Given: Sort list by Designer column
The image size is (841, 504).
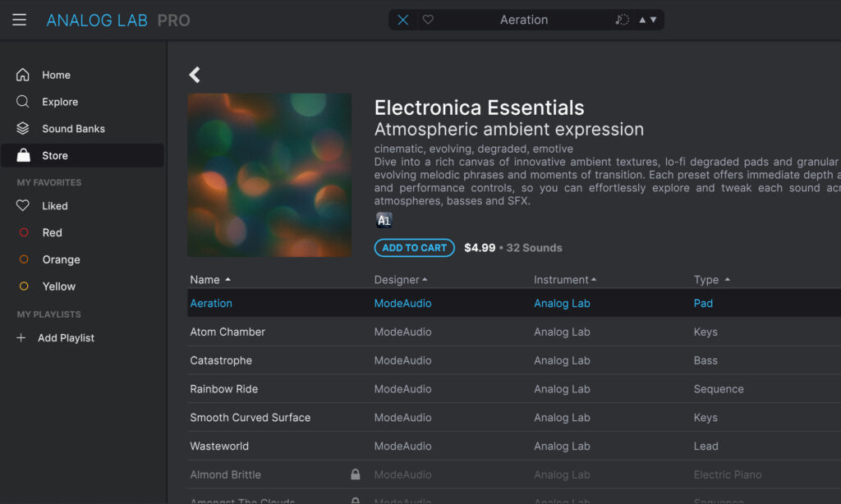Looking at the screenshot, I should tap(401, 280).
